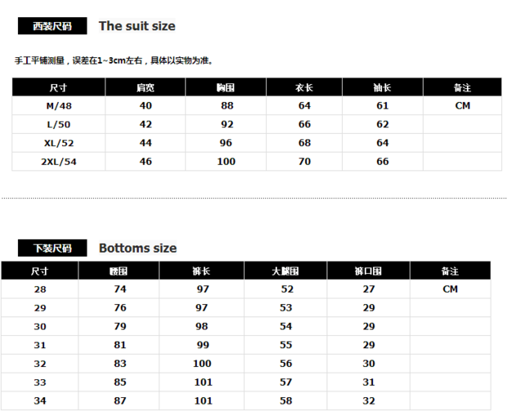Click the 袖长 column header
Image resolution: width=507 pixels, height=420 pixels.
pyautogui.click(x=383, y=87)
